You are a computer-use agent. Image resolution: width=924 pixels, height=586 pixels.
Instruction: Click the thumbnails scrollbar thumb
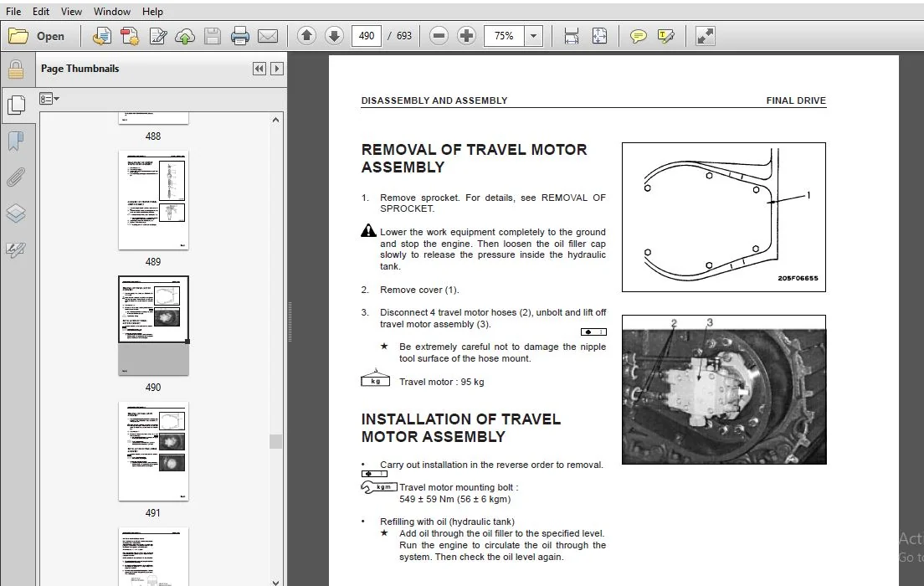pyautogui.click(x=275, y=441)
